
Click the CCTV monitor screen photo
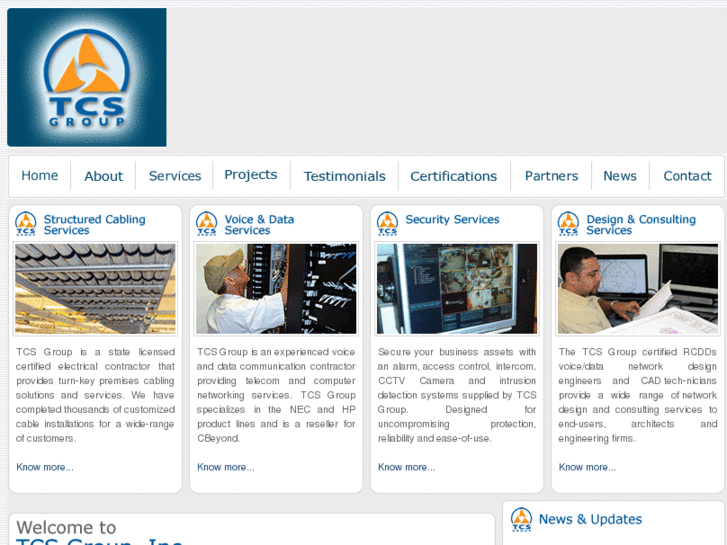(457, 289)
